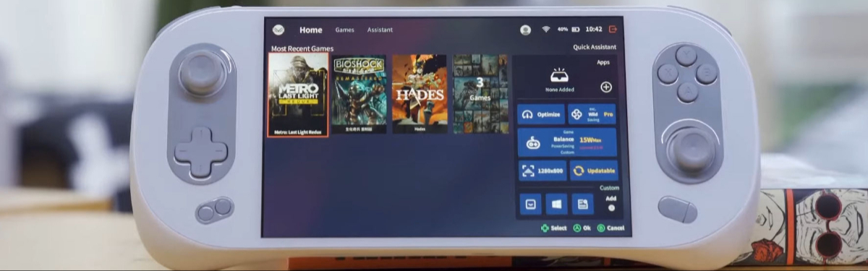
Task: Check the battery status icon
Action: (x=576, y=30)
